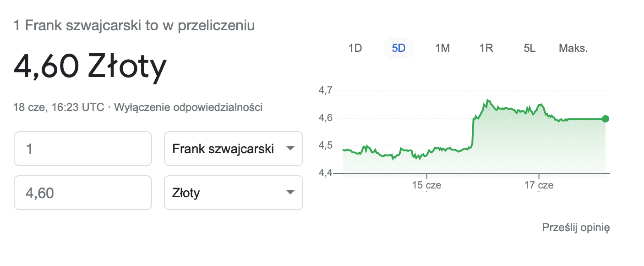Click the 15 cze date marker on axis
The width and height of the screenshot is (644, 266).
point(426,185)
